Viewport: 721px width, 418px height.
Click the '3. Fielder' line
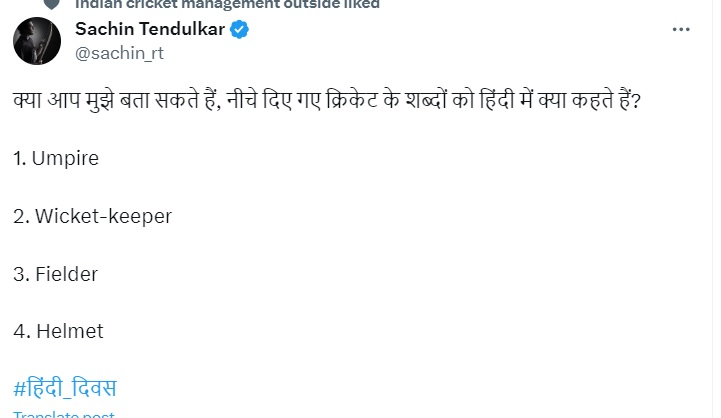(56, 273)
